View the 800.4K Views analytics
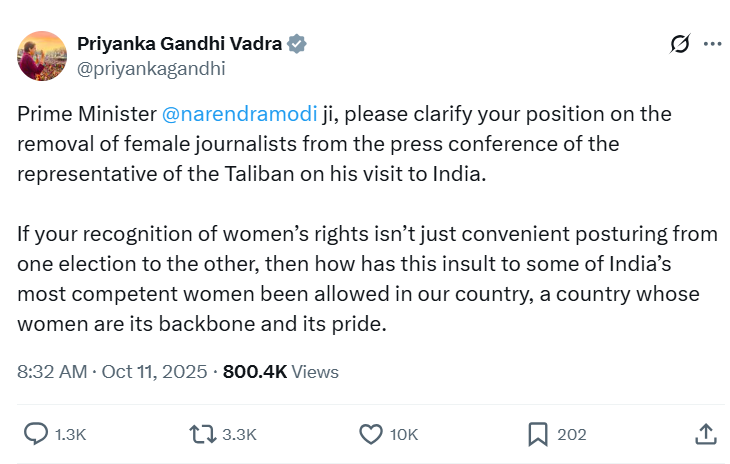Screen dimensions: 730x464 281,371
